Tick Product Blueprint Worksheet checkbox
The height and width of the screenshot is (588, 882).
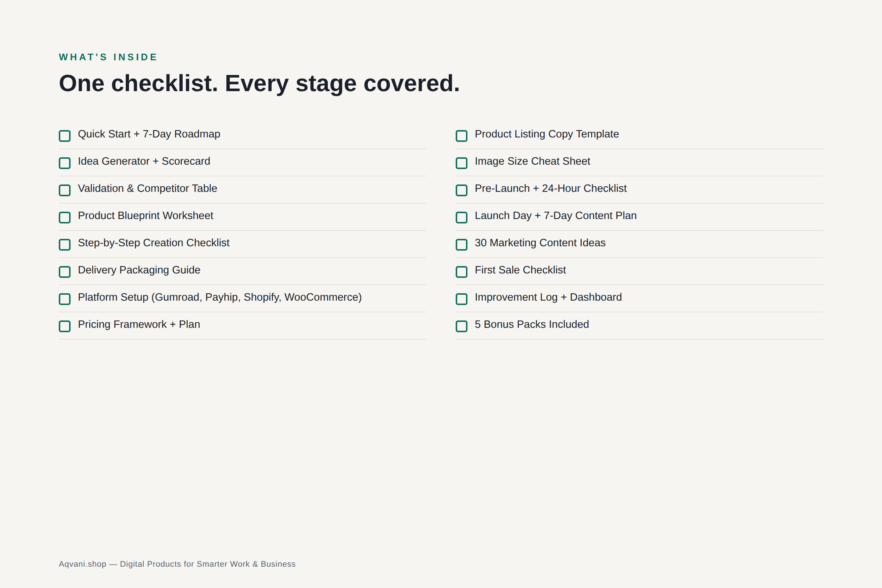pos(65,218)
